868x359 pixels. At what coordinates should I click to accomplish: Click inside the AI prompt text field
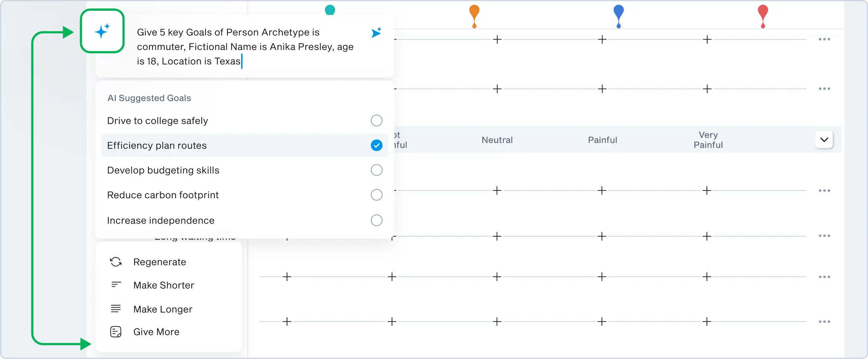point(245,47)
